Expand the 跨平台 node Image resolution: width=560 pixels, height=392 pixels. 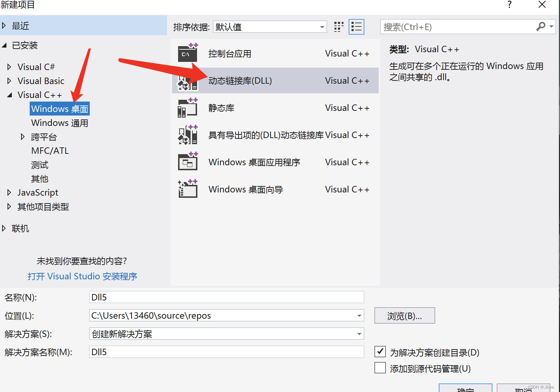[x=23, y=137]
